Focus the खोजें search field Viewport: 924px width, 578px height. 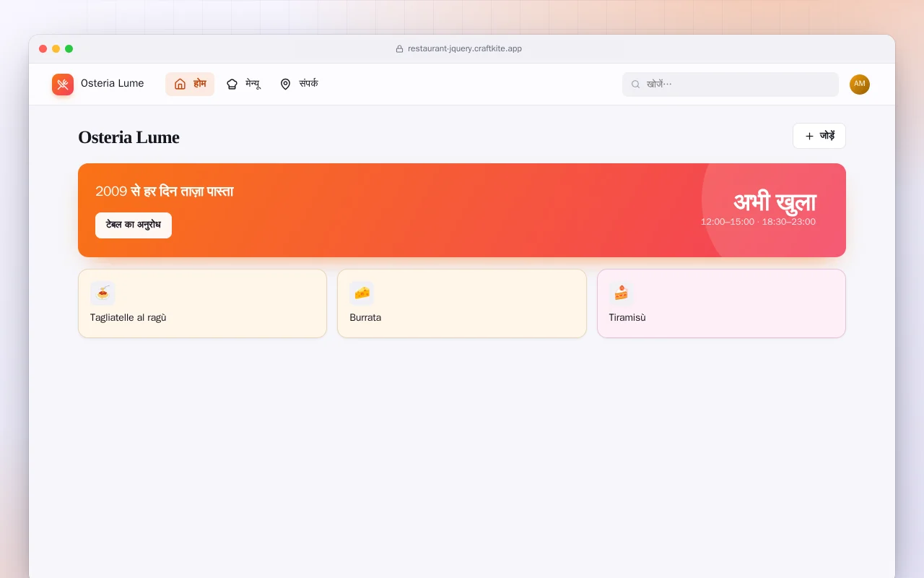[x=731, y=85]
